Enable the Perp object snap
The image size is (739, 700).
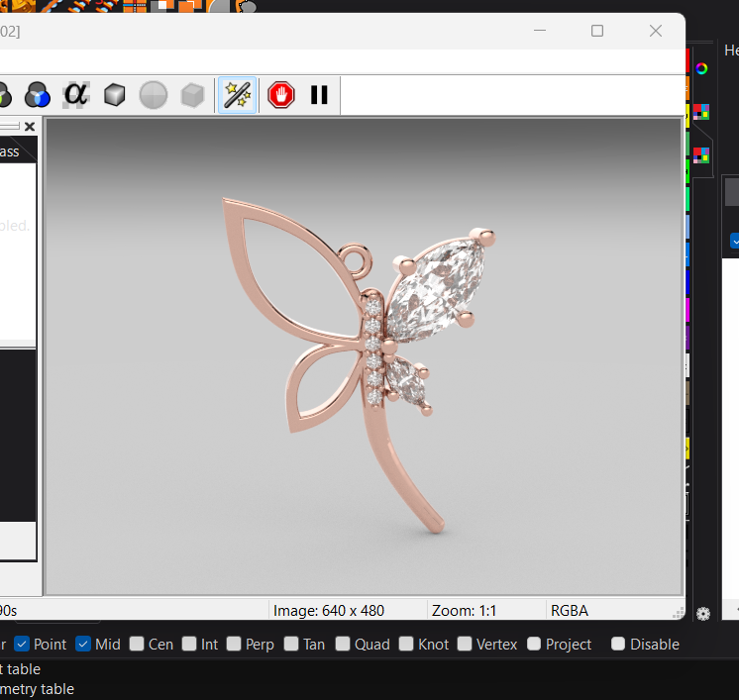[x=234, y=644]
